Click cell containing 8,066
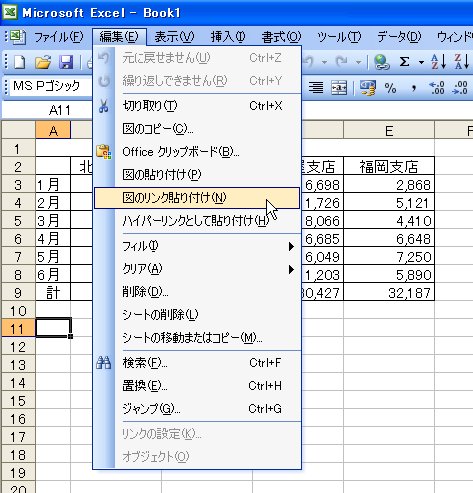This screenshot has height=493, width=473. pos(322,220)
